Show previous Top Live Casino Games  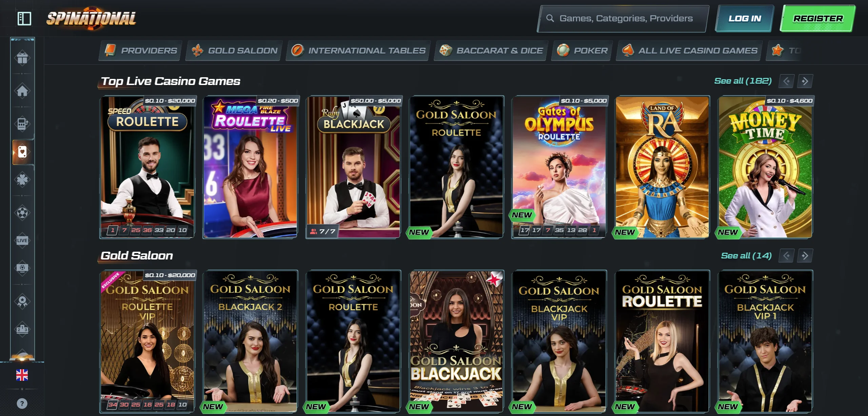tap(787, 81)
